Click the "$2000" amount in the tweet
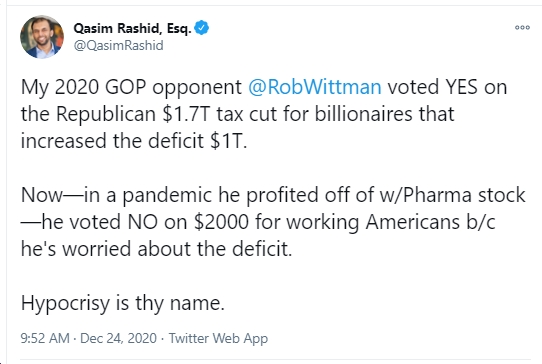Viewport: 542px width, 364px height. pos(221,222)
